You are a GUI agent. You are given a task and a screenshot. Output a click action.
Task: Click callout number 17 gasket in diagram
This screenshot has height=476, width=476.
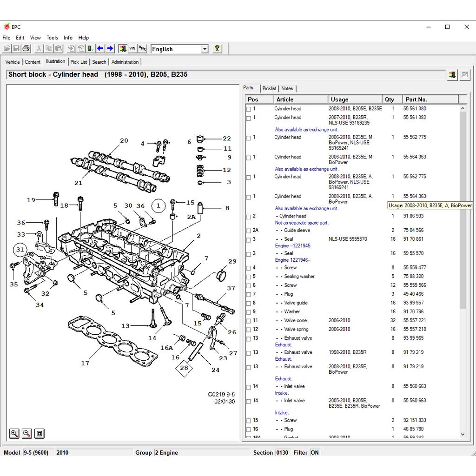[x=85, y=363]
